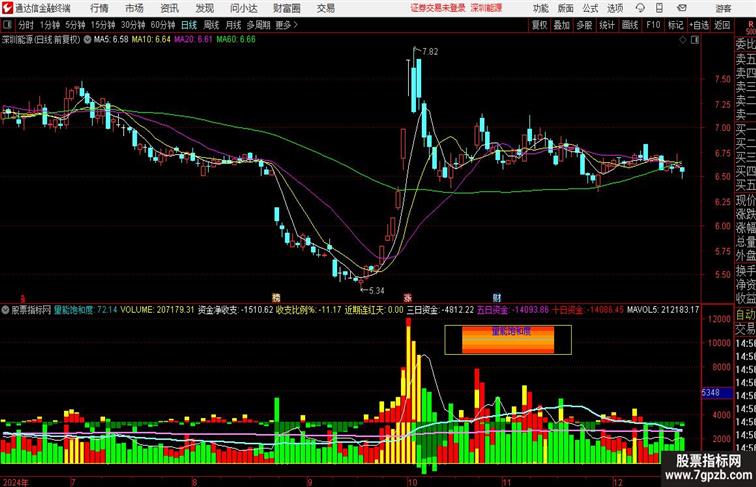Switch to the 1分钟 period tab

50,25
